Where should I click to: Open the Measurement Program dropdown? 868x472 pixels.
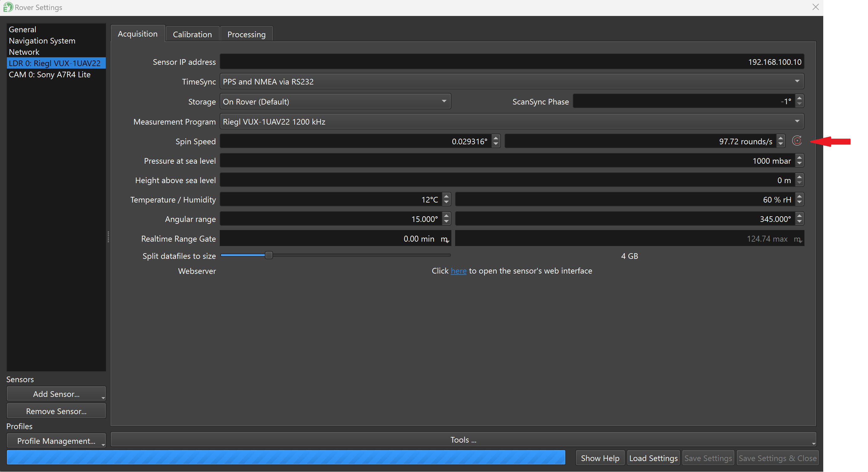click(797, 121)
